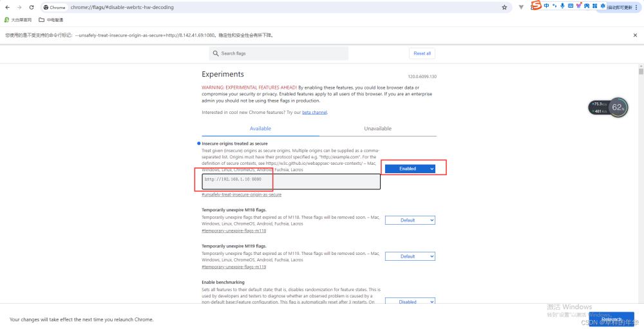
Task: Click the relaunch notice text at the bottom
Action: point(81,319)
